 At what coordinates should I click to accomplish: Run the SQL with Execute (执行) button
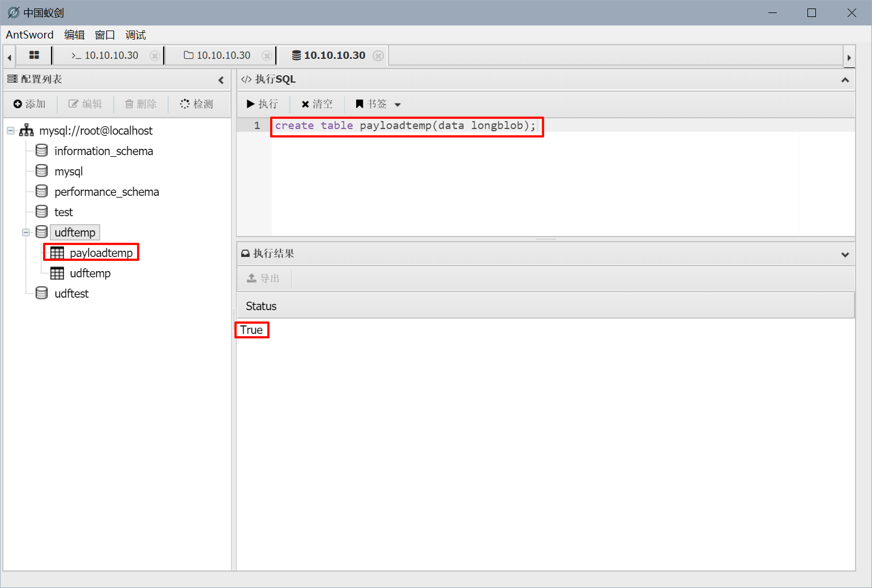point(262,104)
